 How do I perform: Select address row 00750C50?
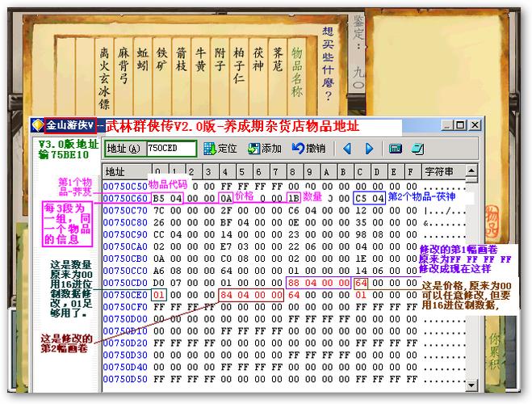click(x=125, y=187)
